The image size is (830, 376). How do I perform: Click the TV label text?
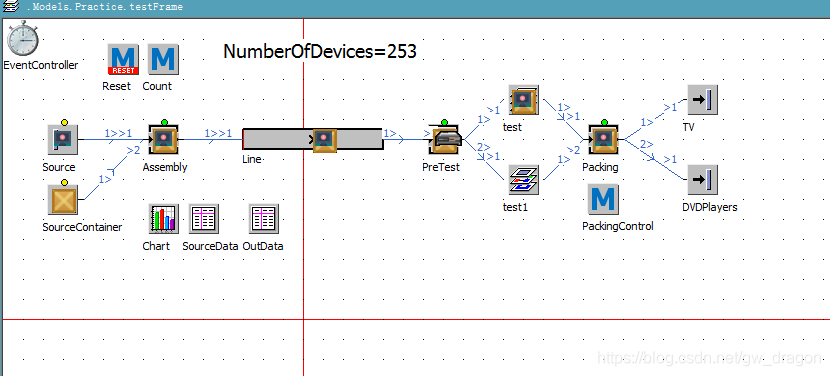pos(689,127)
